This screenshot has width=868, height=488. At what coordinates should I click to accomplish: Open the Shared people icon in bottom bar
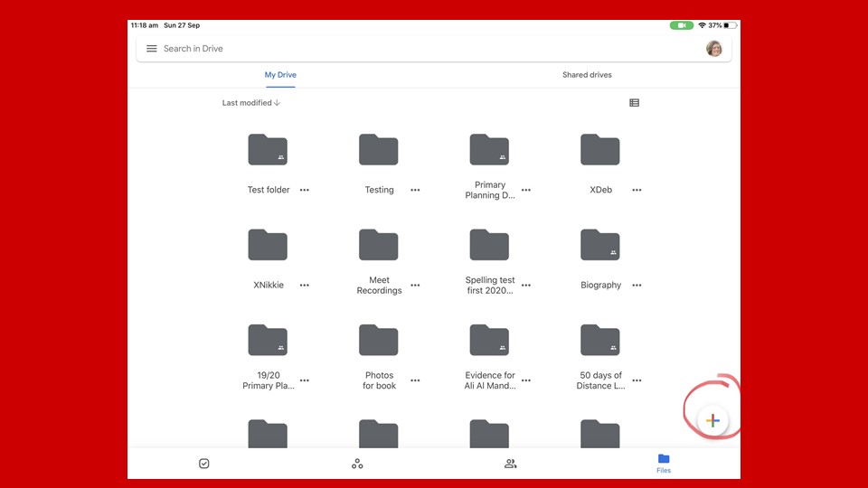click(510, 464)
